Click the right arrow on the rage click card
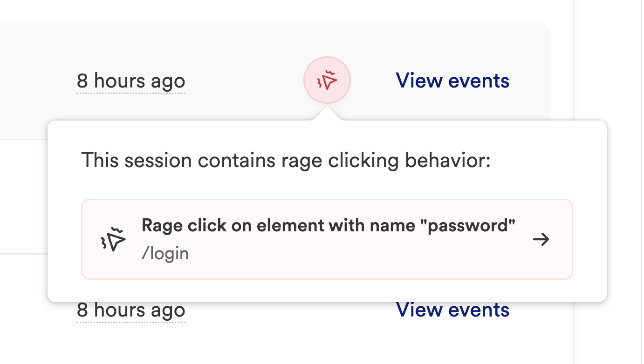 click(x=541, y=239)
